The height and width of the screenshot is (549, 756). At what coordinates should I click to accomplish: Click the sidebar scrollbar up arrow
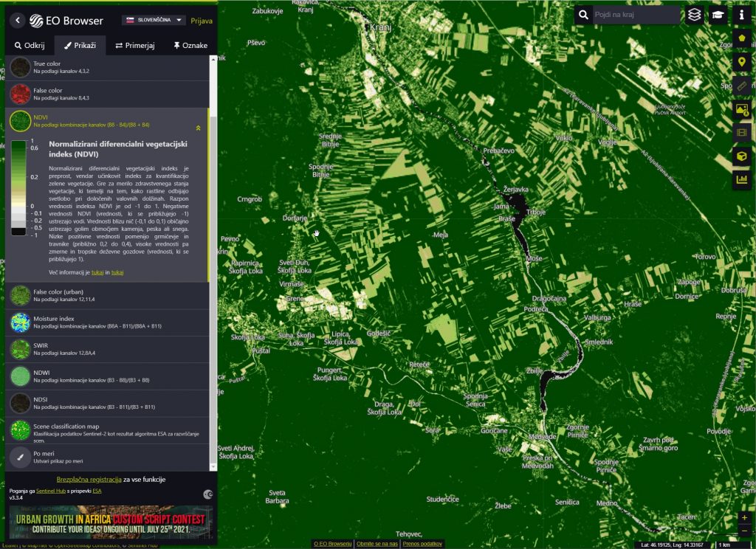pyautogui.click(x=213, y=59)
